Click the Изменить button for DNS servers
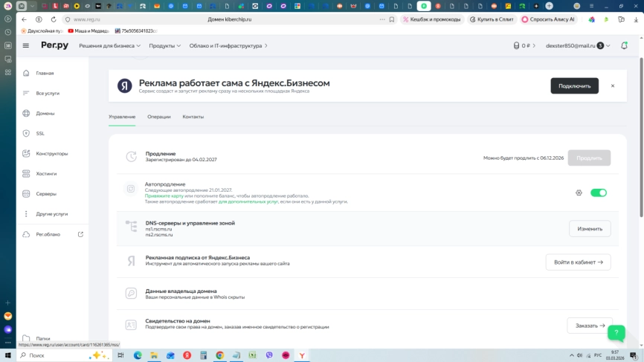The width and height of the screenshot is (644, 362). click(x=590, y=229)
